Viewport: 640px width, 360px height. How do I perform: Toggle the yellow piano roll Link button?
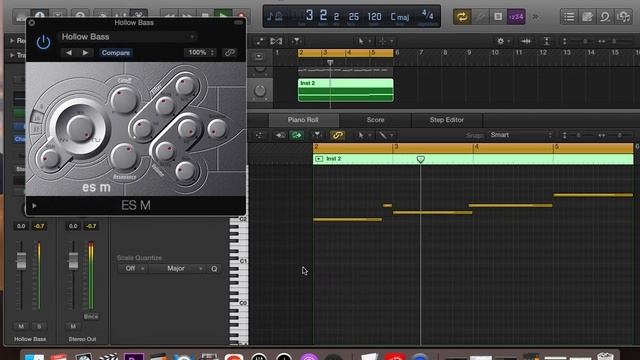tap(337, 135)
